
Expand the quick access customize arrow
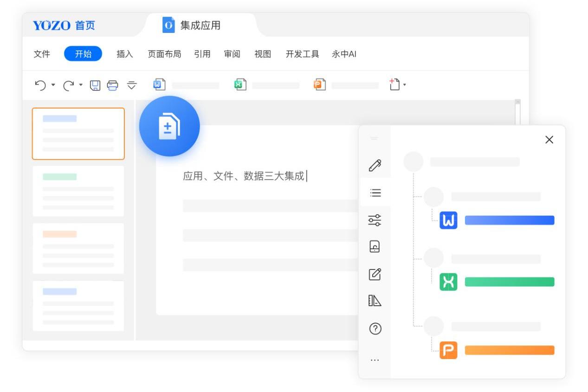coord(132,85)
